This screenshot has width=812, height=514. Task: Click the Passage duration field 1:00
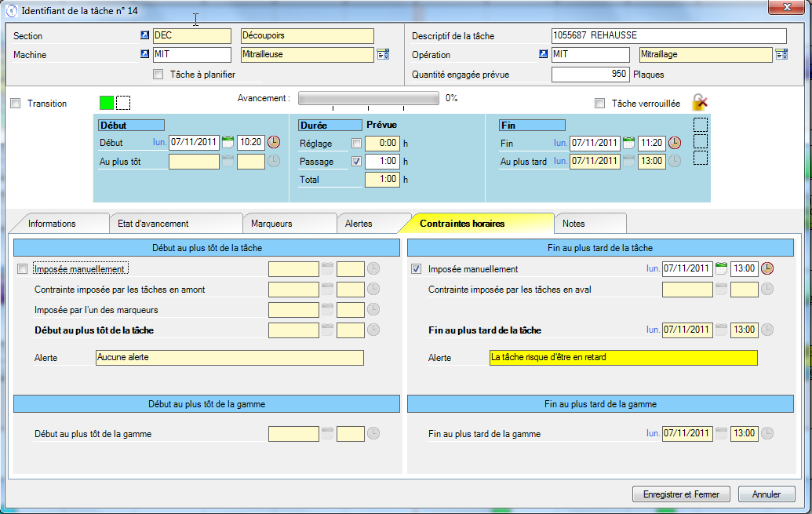tap(382, 161)
